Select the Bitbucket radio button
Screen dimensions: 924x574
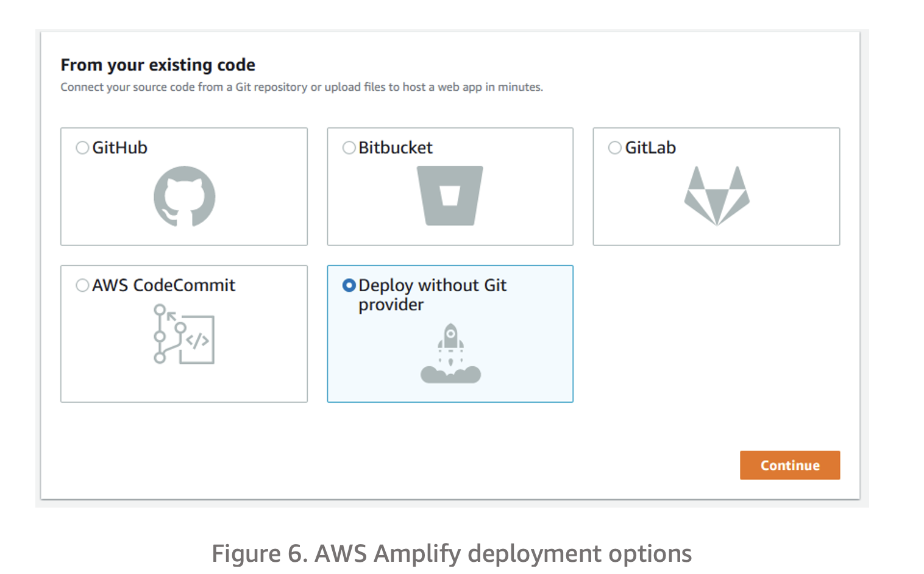pos(349,148)
